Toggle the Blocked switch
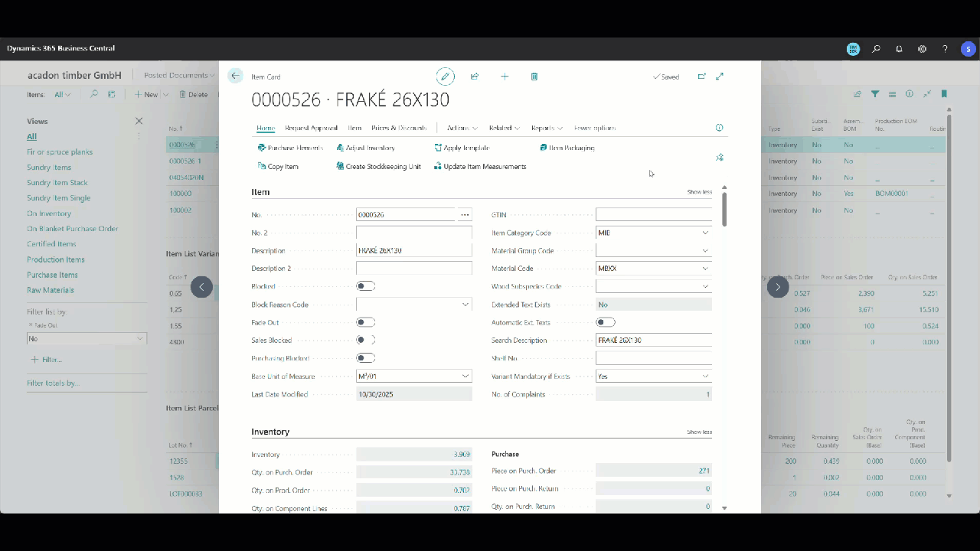Viewport: 980px width, 551px height. coord(365,286)
